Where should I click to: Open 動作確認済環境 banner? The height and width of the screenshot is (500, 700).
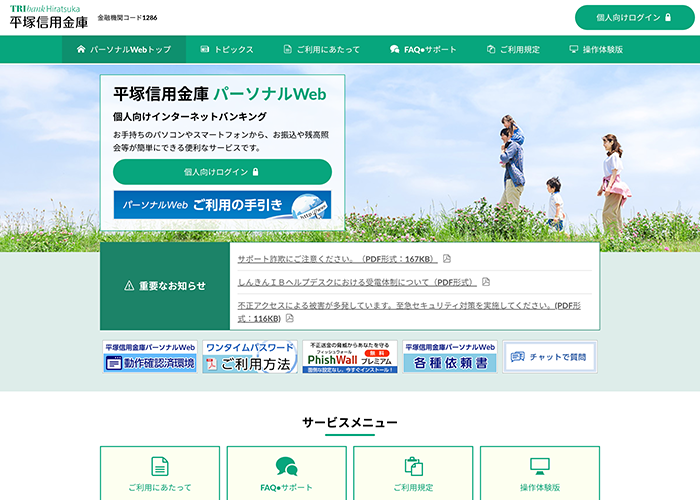[150, 357]
